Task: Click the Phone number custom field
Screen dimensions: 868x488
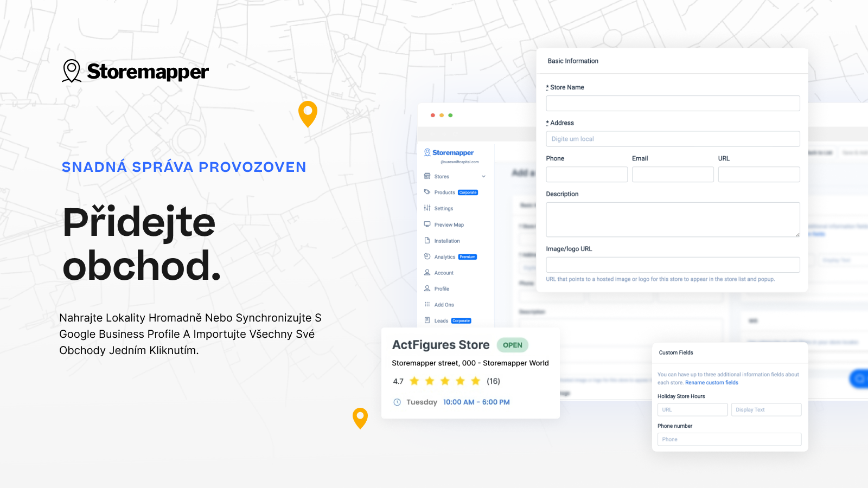Action: click(729, 439)
